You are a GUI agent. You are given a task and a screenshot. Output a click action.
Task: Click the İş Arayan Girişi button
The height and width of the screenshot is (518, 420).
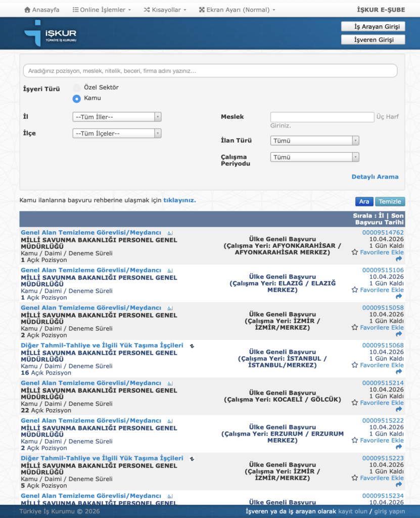point(372,26)
